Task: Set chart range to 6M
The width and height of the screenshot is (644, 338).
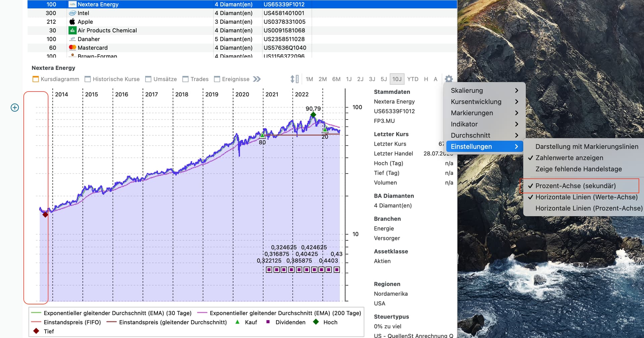Action: [336, 79]
